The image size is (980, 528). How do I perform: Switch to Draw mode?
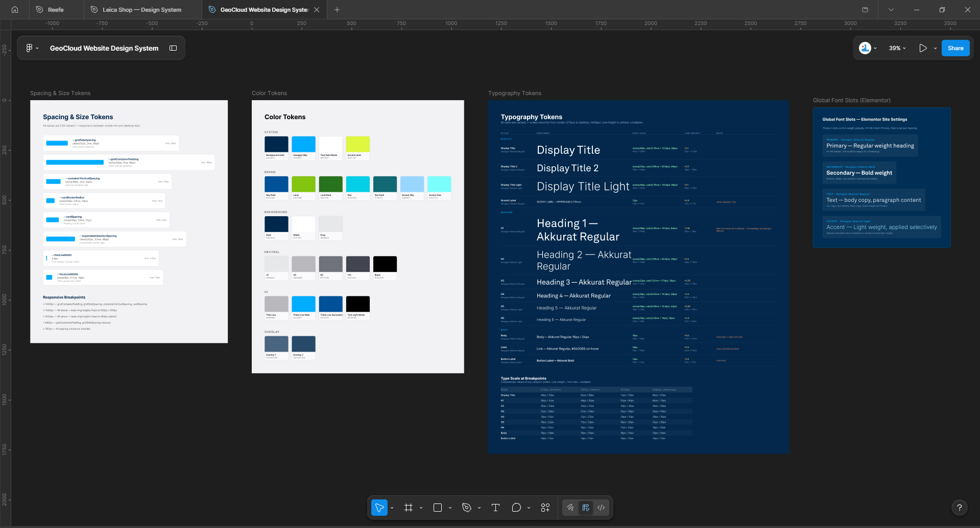[570, 508]
